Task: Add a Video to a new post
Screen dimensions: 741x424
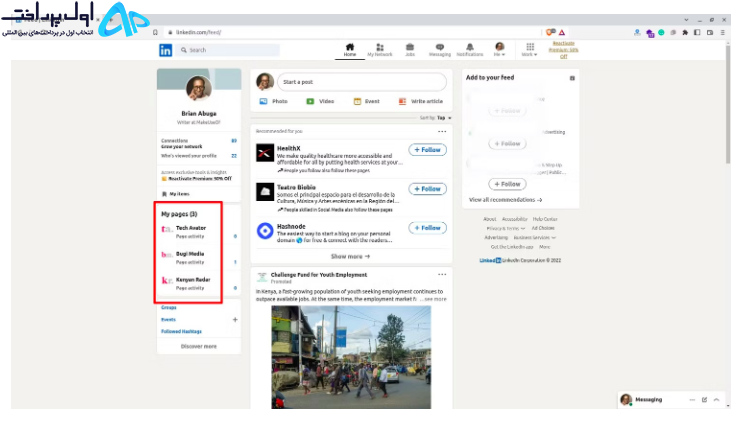Action: click(x=320, y=101)
